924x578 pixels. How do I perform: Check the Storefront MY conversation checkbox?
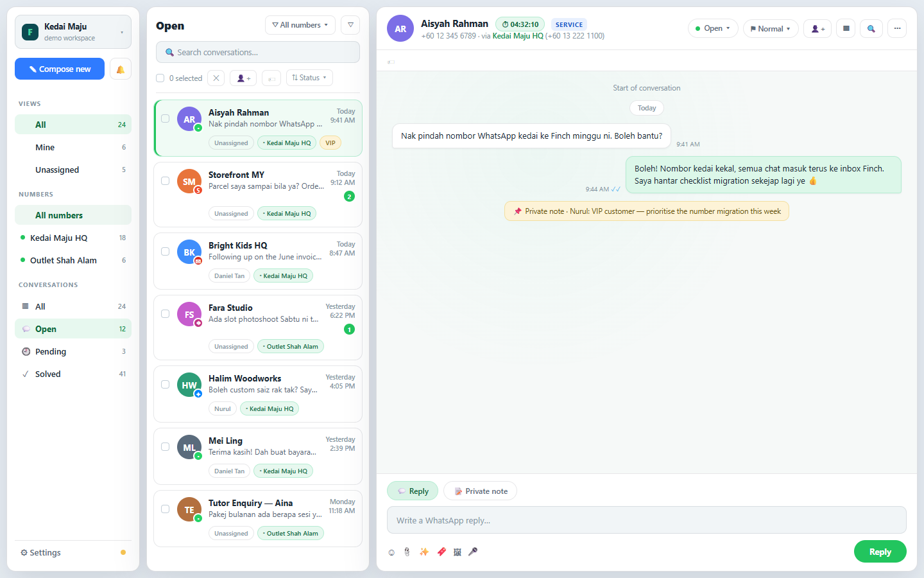(165, 181)
